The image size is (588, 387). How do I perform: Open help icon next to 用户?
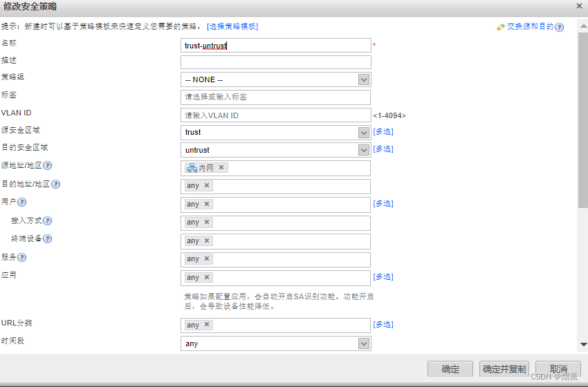[x=21, y=202]
